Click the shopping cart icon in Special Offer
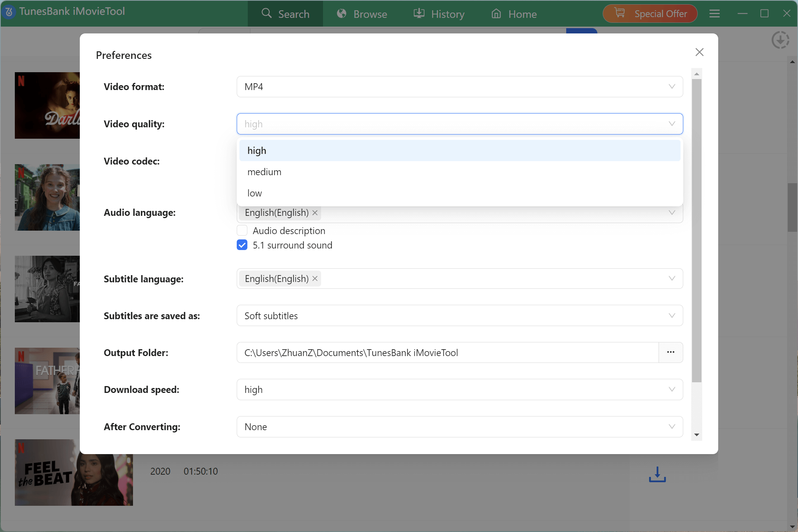Viewport: 798px width, 532px height. [619, 13]
